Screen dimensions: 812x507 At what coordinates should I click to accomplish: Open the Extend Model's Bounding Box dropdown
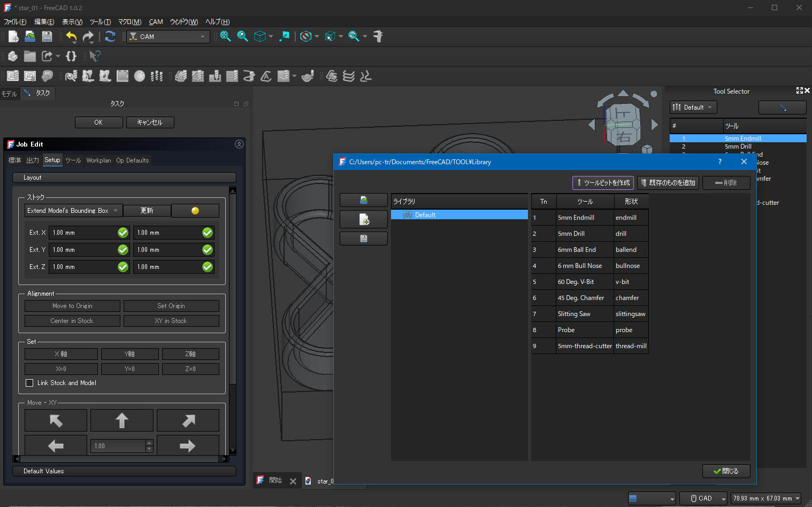coord(73,211)
